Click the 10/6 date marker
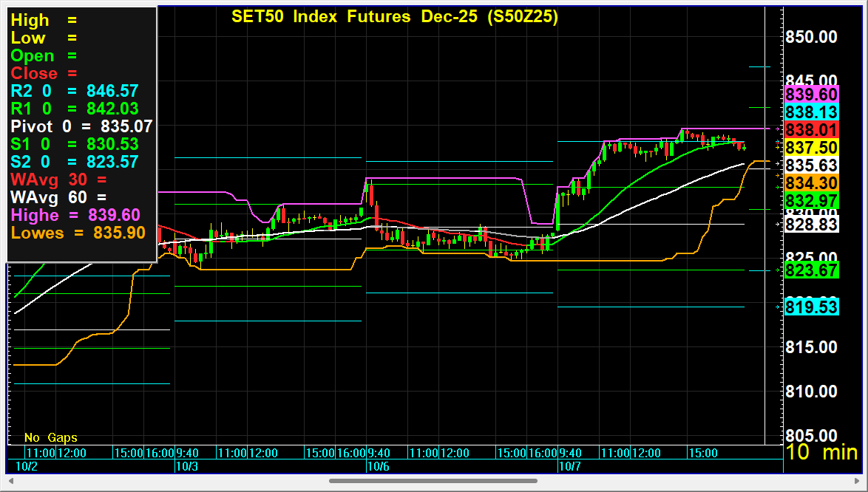Viewport: 868px width, 492px height. (x=379, y=466)
